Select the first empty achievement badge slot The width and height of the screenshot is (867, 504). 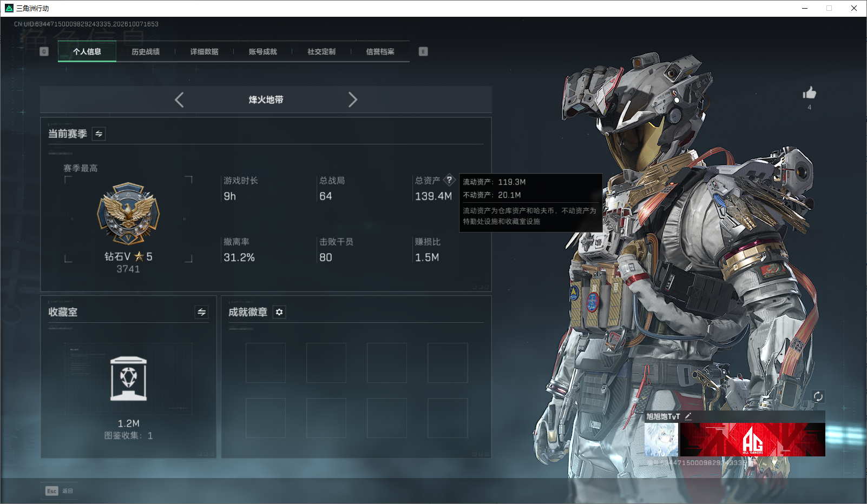[x=266, y=363]
